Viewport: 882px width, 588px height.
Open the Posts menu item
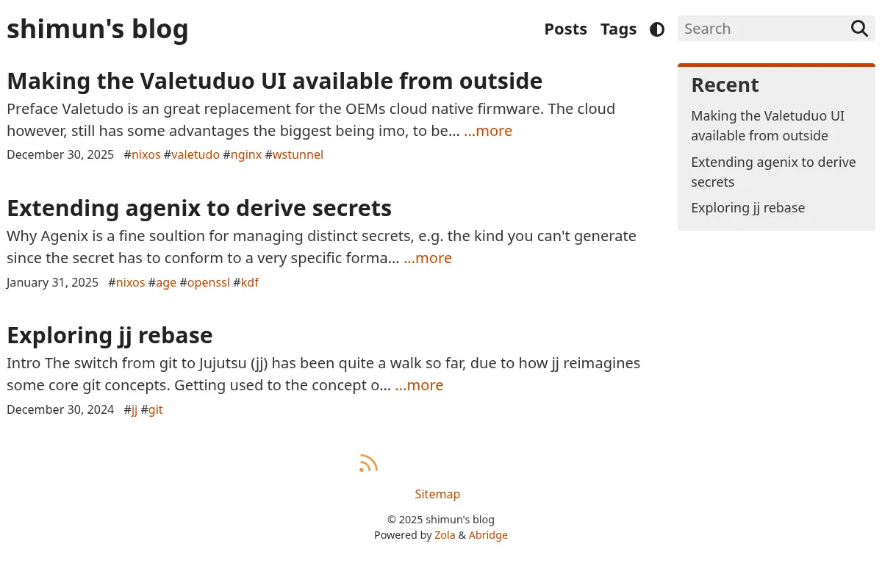[x=565, y=29]
